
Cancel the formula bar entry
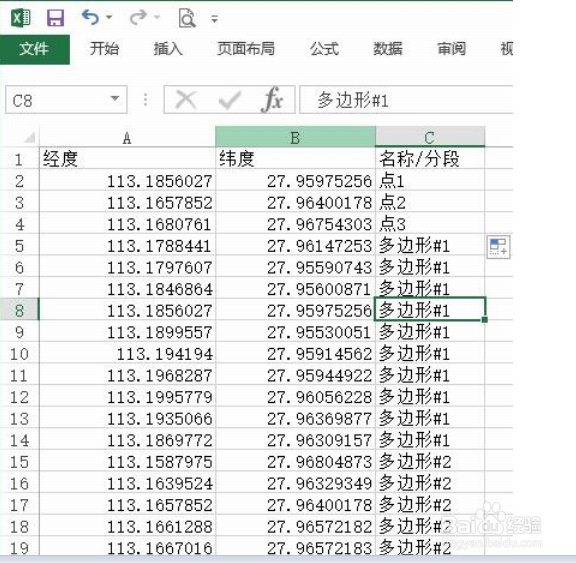(186, 100)
